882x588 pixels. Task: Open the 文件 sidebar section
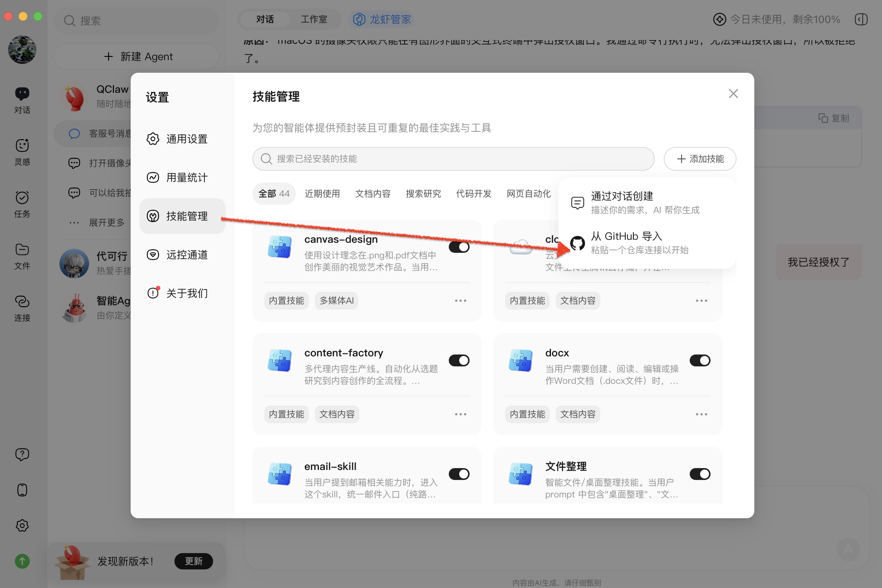[22, 256]
